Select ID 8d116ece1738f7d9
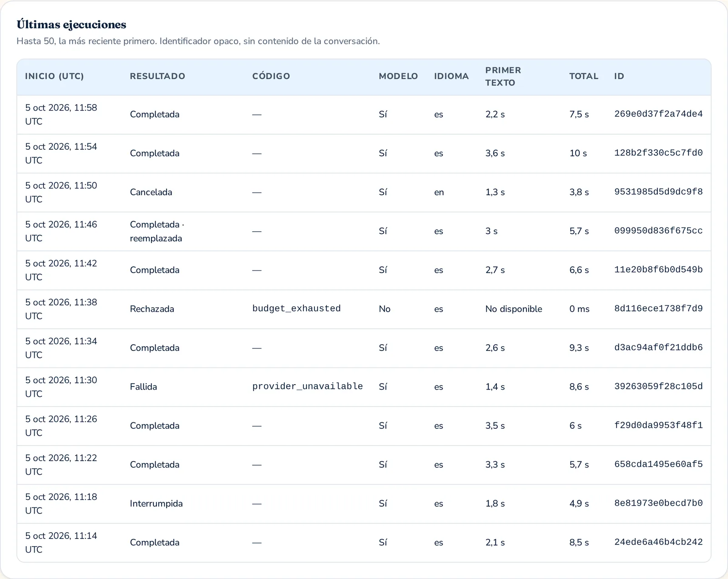The height and width of the screenshot is (579, 728). point(658,309)
